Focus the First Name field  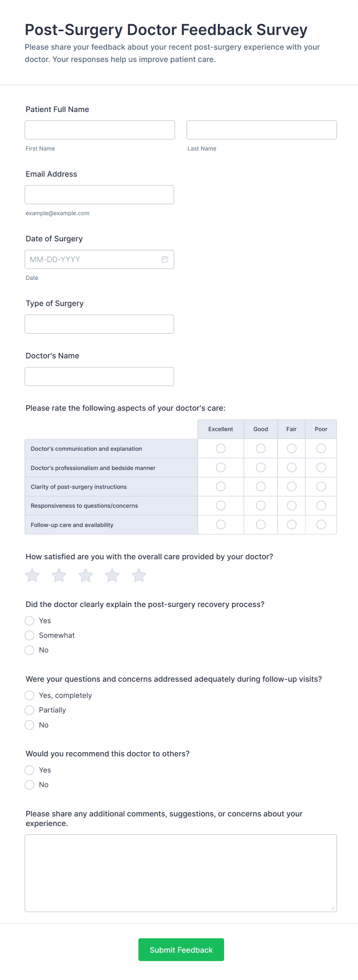(100, 130)
